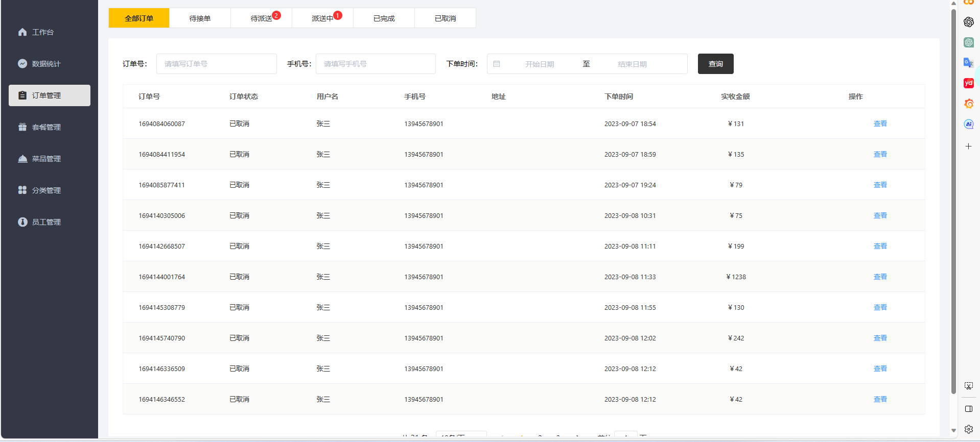
Task: Open 员工管理 via info icon
Action: tap(22, 222)
